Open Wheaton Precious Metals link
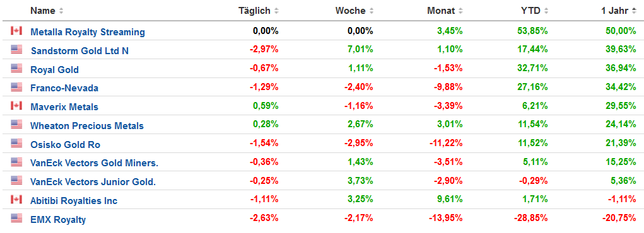The image size is (644, 233). tap(87, 126)
